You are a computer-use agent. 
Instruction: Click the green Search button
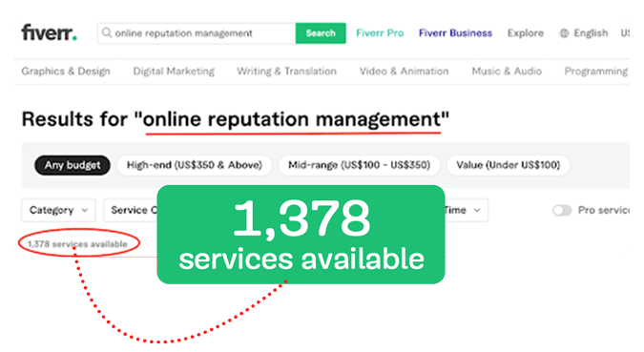pos(321,33)
